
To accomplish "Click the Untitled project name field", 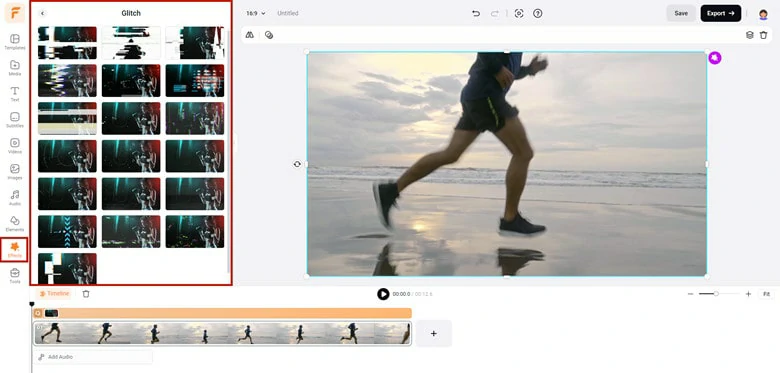I will tap(288, 13).
